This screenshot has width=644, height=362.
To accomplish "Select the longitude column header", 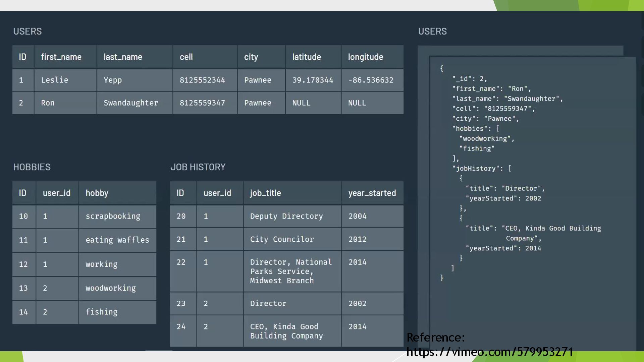I will pos(372,57).
